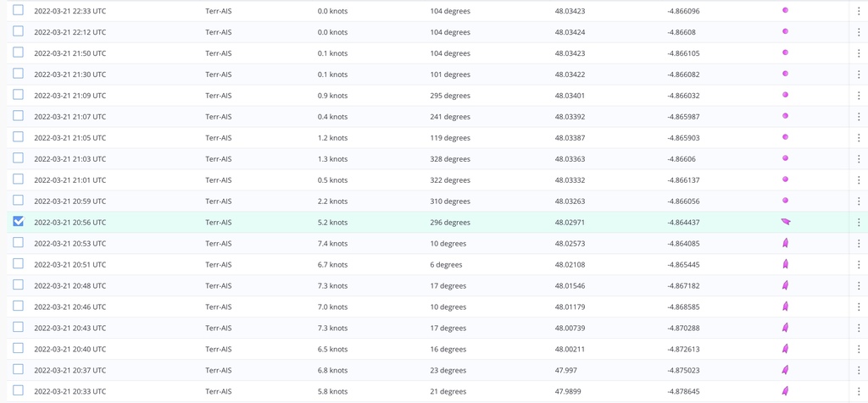Click the speed value 5.8 knots
The width and height of the screenshot is (868, 403).
pos(332,391)
